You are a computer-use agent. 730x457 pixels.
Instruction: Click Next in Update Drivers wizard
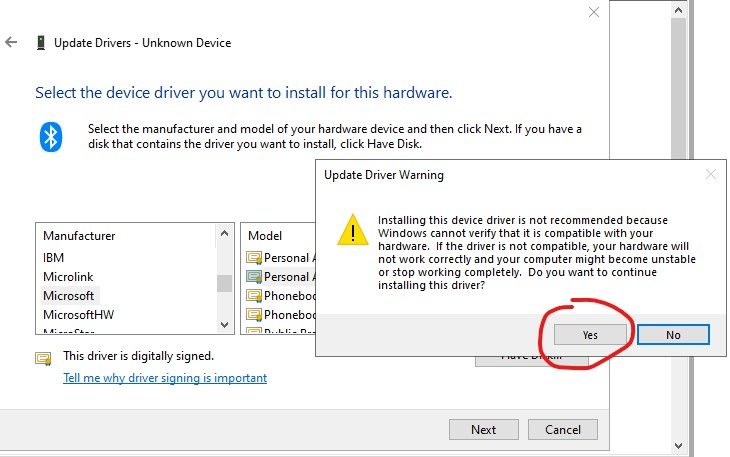pyautogui.click(x=484, y=430)
